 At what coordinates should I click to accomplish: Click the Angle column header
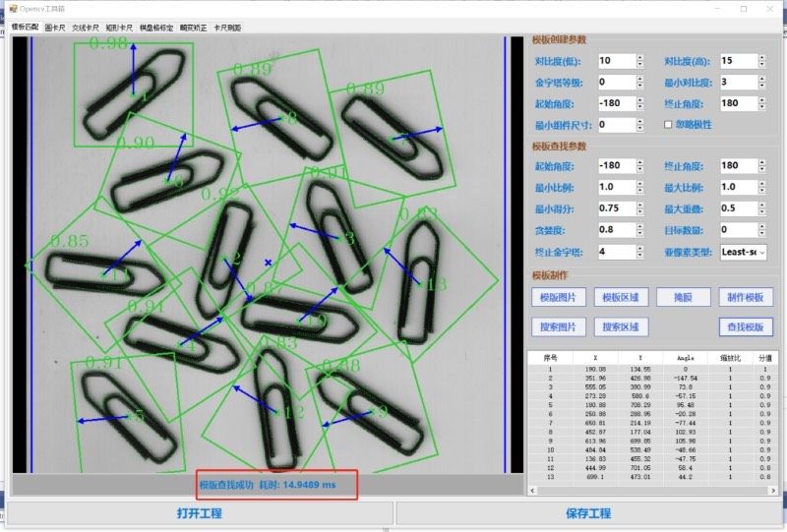[685, 358]
